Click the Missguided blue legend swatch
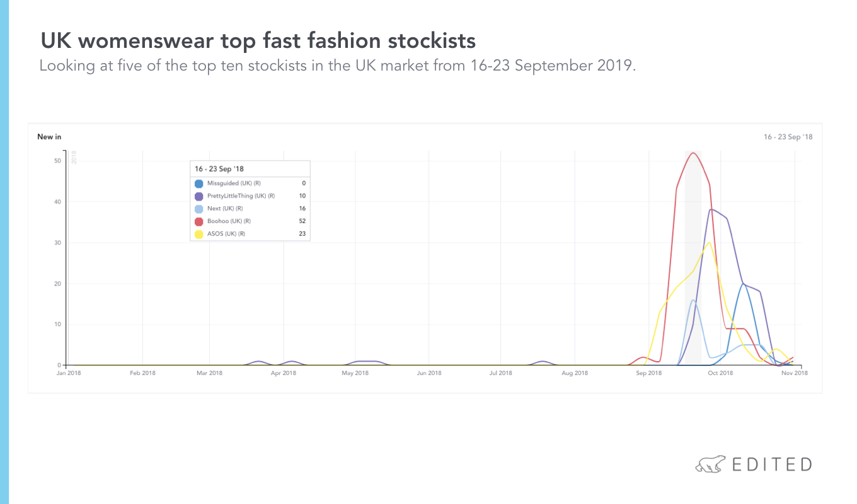Viewport: 857px width, 504px height. point(199,183)
